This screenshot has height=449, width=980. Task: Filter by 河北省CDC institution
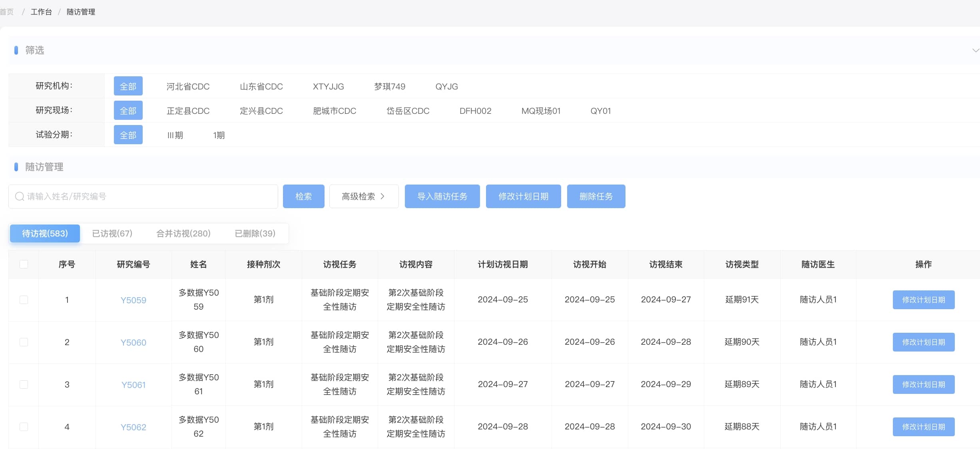click(188, 87)
